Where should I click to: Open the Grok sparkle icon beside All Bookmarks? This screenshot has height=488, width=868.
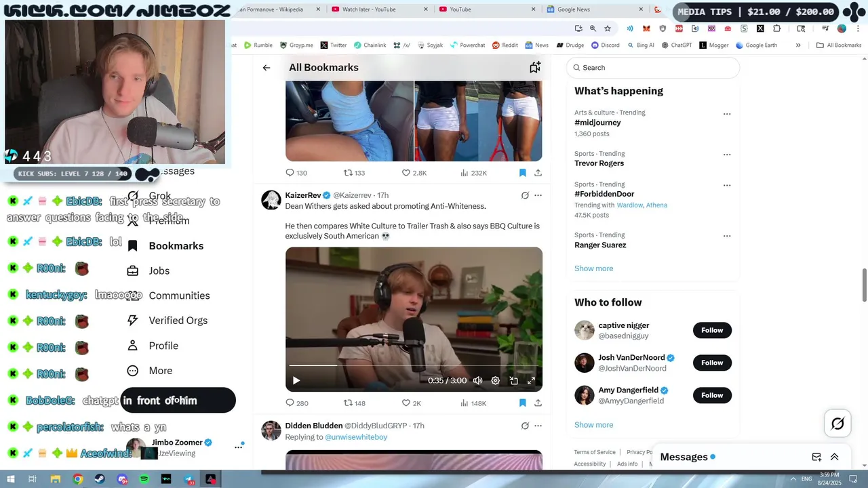click(x=535, y=67)
